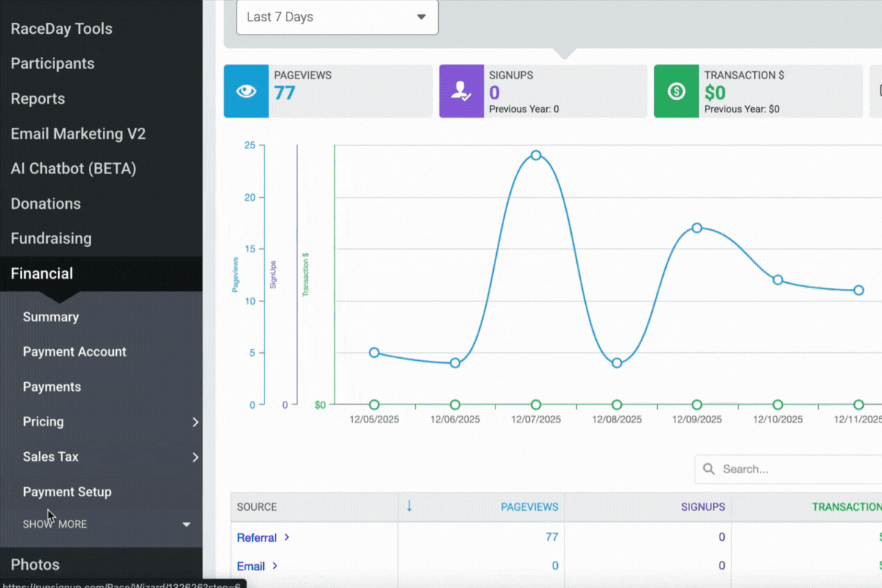Viewport: 882px width, 588px height.
Task: Click the Pageviews eye icon
Action: [x=245, y=91]
